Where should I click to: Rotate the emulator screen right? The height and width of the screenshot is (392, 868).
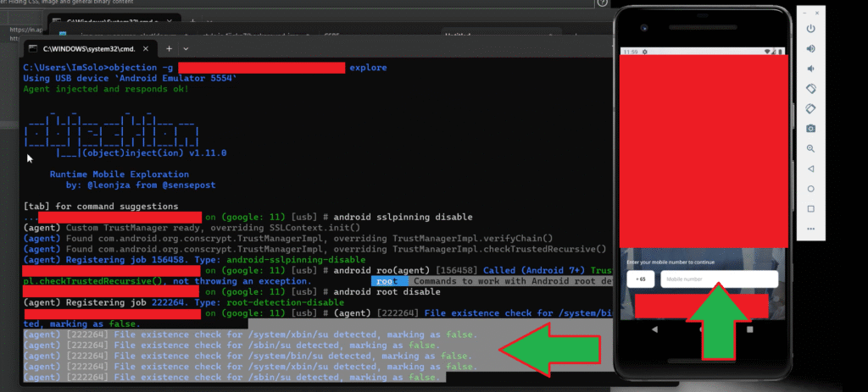click(x=810, y=108)
